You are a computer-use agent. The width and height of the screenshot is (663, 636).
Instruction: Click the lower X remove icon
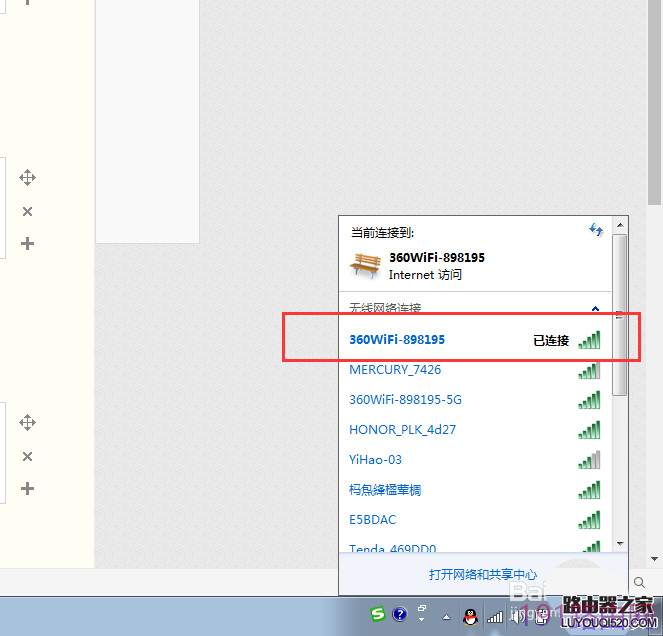point(27,457)
